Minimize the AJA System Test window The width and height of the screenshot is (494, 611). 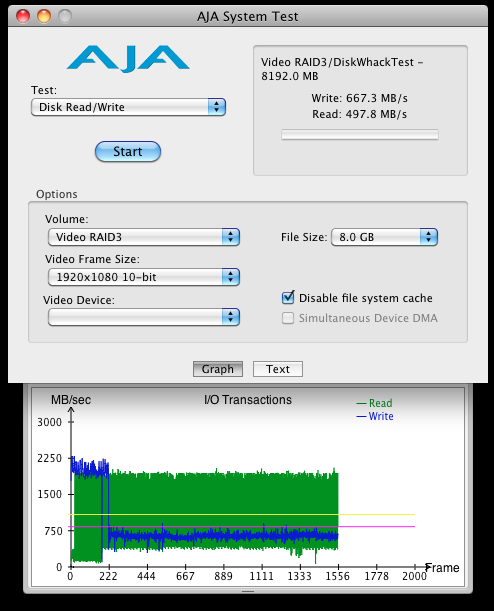[x=44, y=16]
